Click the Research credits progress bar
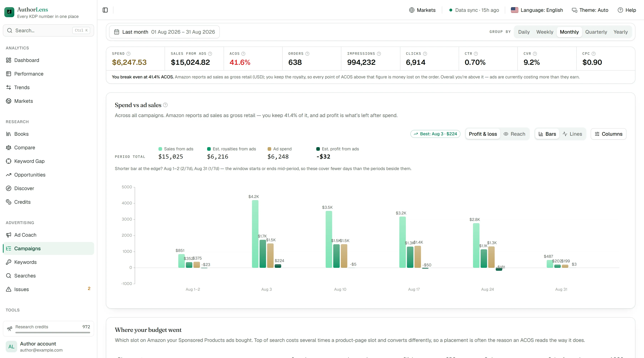This screenshot has width=644, height=358. coord(53,332)
